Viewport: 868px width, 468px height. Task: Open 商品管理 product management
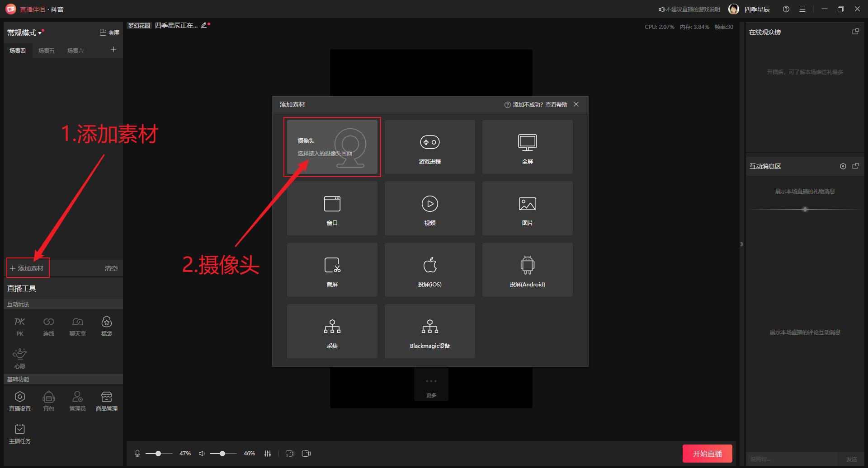(x=107, y=401)
